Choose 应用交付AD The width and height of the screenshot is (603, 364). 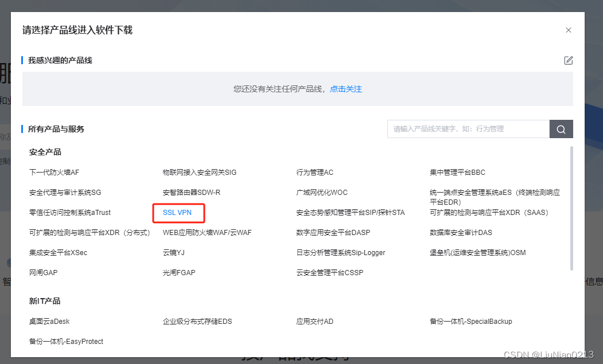[x=314, y=322]
